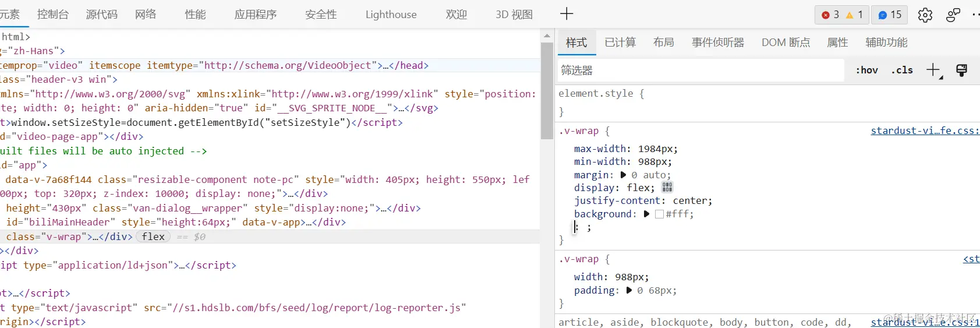Select the 布局 layout subtab
The width and height of the screenshot is (980, 328).
pyautogui.click(x=664, y=43)
